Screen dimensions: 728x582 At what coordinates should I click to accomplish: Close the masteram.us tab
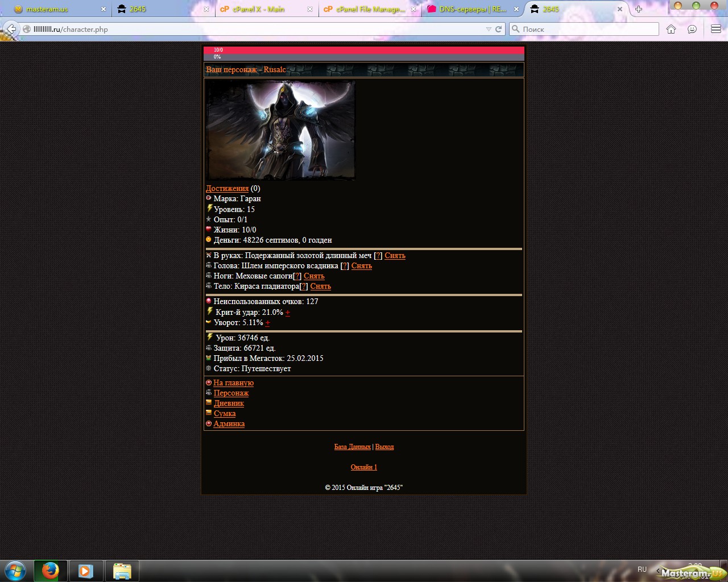104,9
